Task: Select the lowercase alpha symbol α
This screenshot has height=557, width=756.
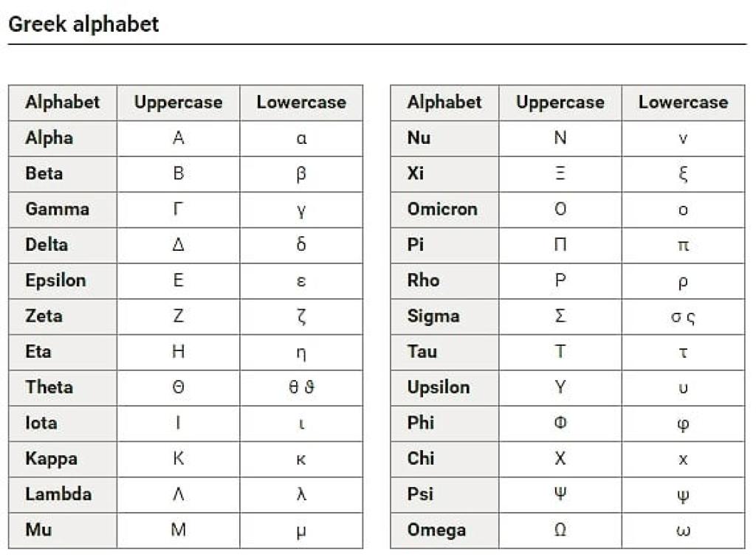Action: pos(301,139)
